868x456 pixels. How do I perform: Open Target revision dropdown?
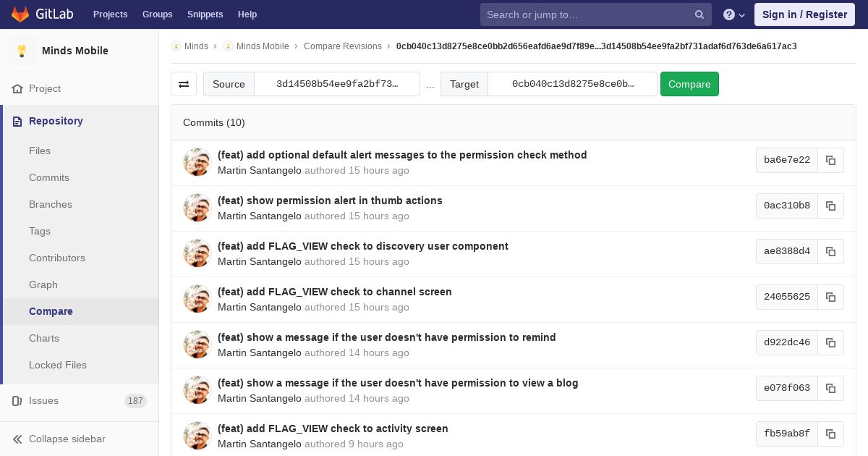[x=572, y=84]
